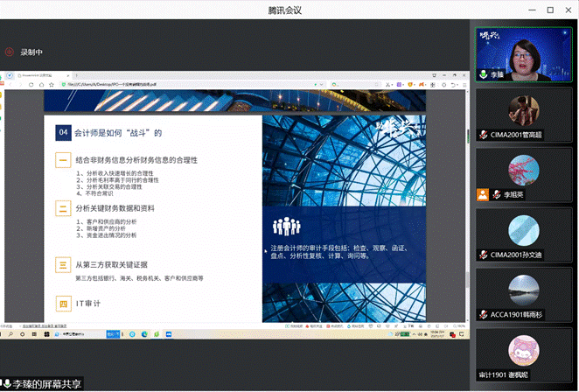The width and height of the screenshot is (579, 392).
Task: Click the muted microphone icon of CIMA2001孙文迪
Action: click(483, 255)
